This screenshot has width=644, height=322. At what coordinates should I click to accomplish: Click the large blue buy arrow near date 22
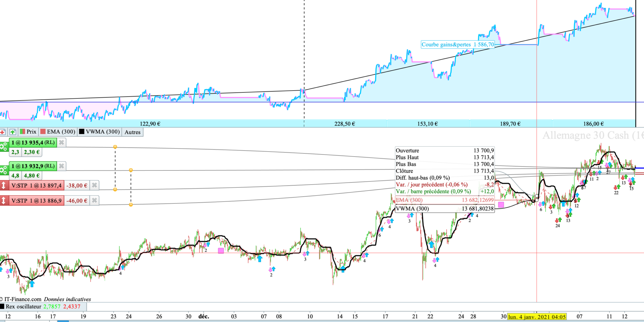431,244
